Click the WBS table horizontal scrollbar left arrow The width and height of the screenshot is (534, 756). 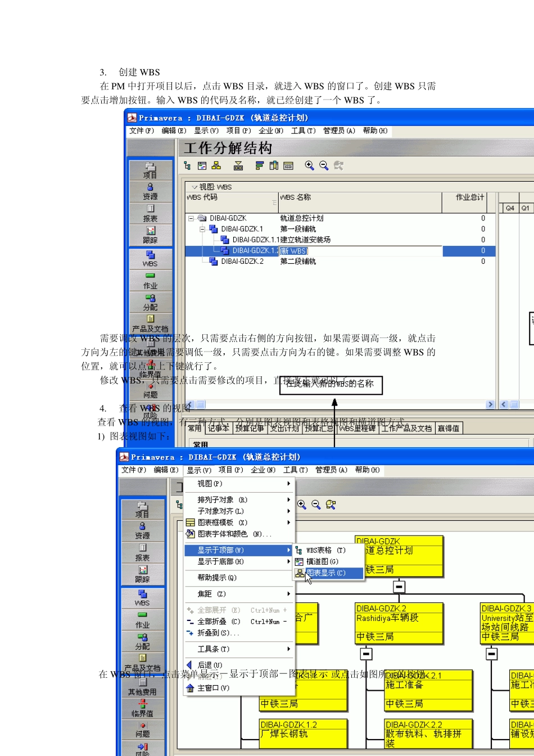pyautogui.click(x=190, y=404)
